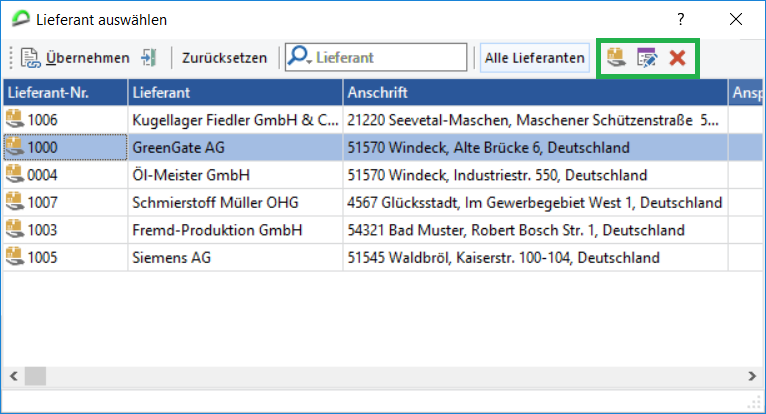Click the Übernehmen button

[75, 58]
